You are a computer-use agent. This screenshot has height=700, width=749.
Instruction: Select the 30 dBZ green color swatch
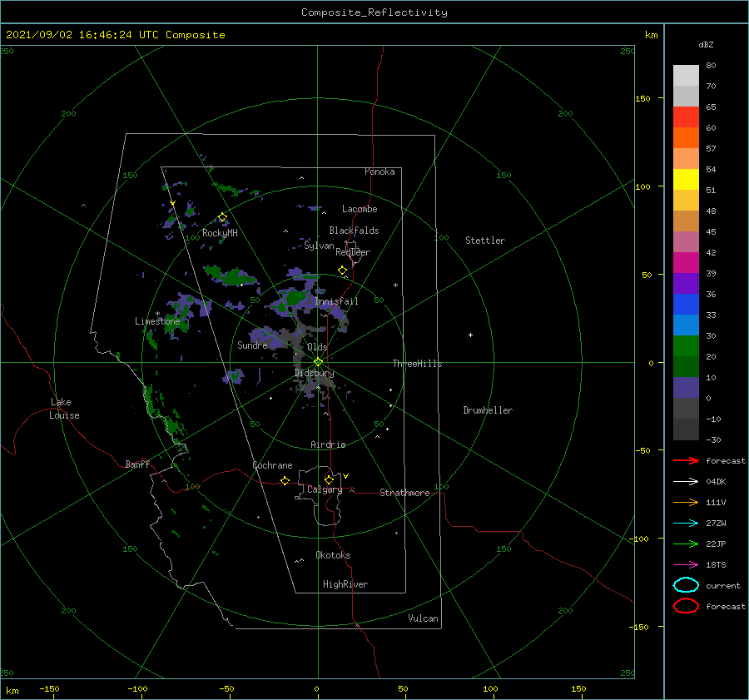point(686,345)
